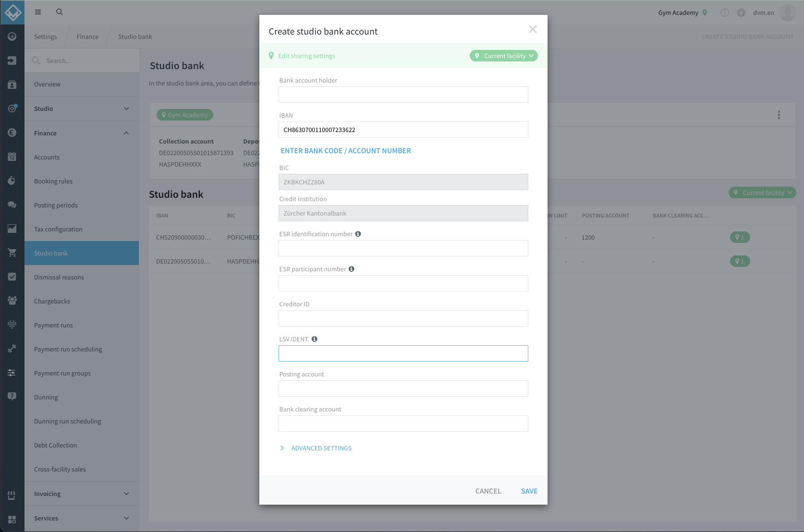Click the Cancel button

[488, 491]
